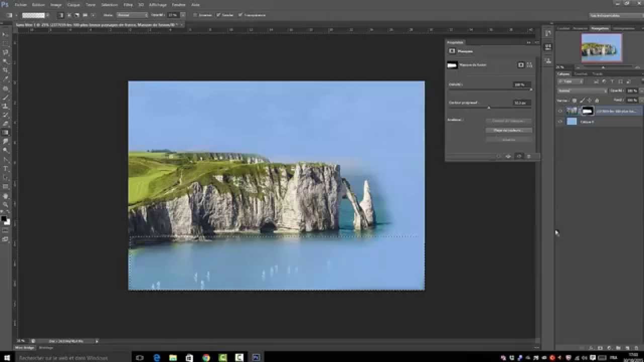Select the Crop tool
Image resolution: width=644 pixels, height=362 pixels.
(x=6, y=70)
